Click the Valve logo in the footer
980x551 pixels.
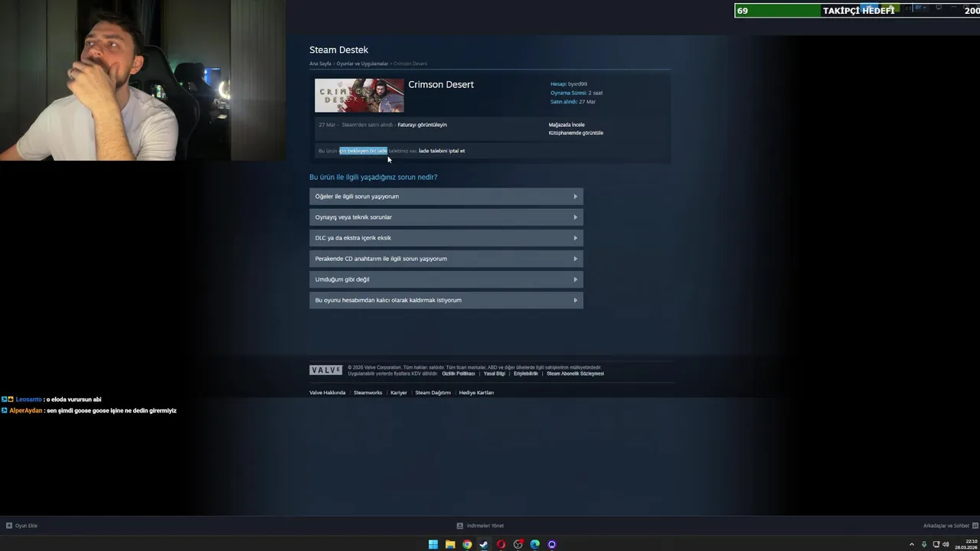326,370
